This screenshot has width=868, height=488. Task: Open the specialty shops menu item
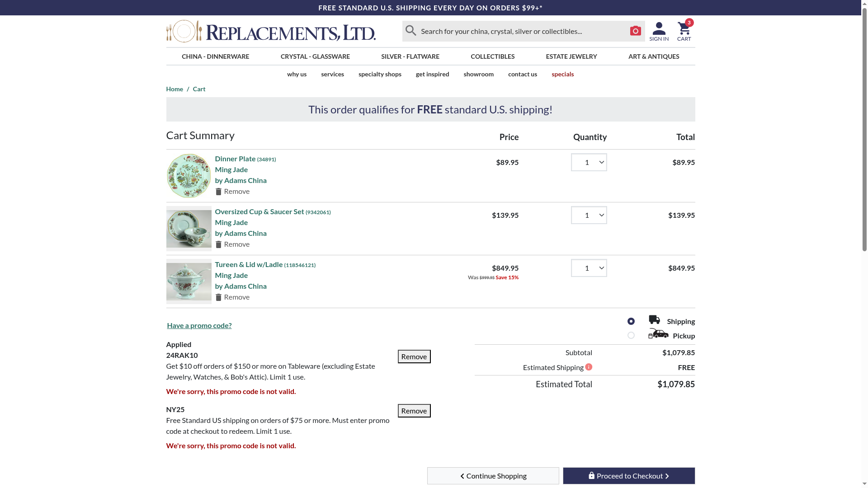click(380, 74)
